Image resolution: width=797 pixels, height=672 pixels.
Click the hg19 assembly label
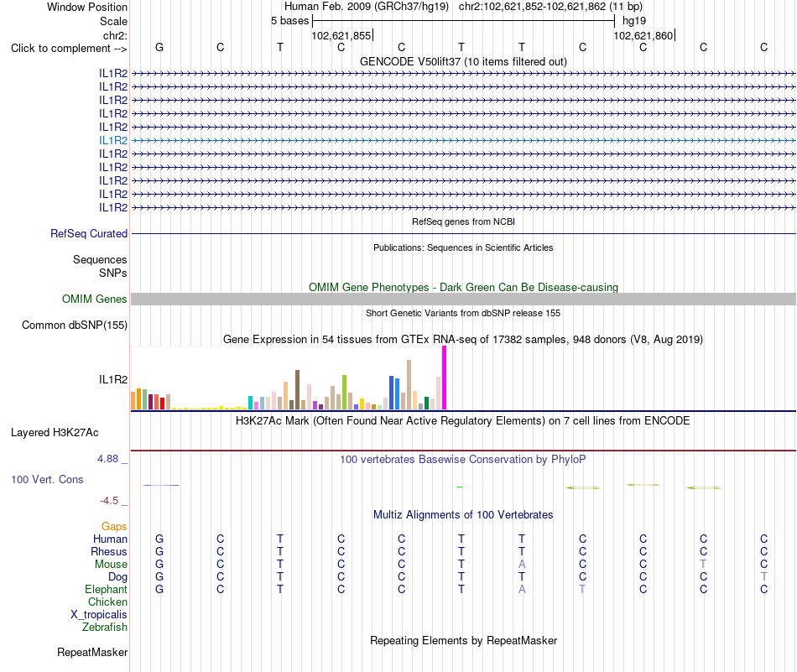click(x=634, y=21)
